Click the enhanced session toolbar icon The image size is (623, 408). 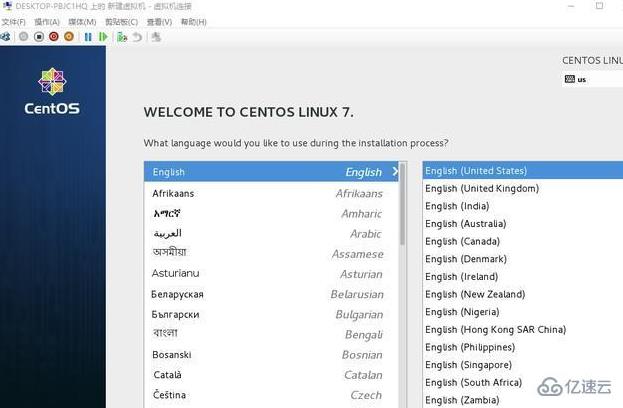coord(156,37)
